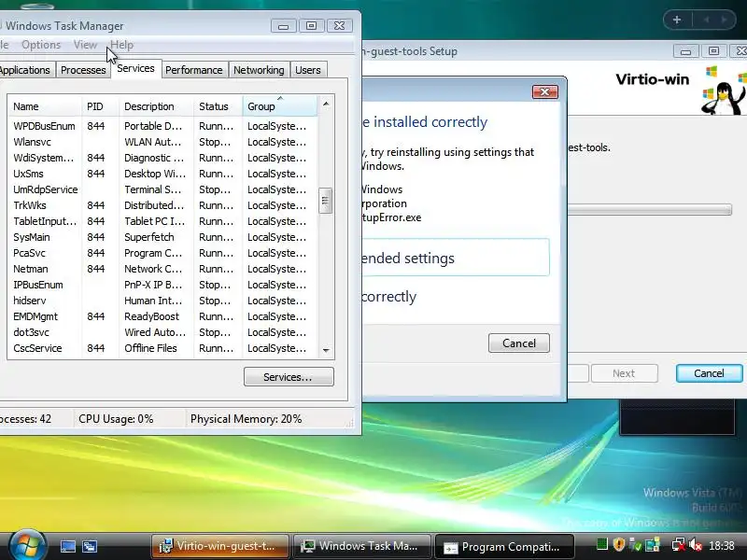Screen dimensions: 747x560
Task: Sort services by the Name column header
Action: point(44,106)
